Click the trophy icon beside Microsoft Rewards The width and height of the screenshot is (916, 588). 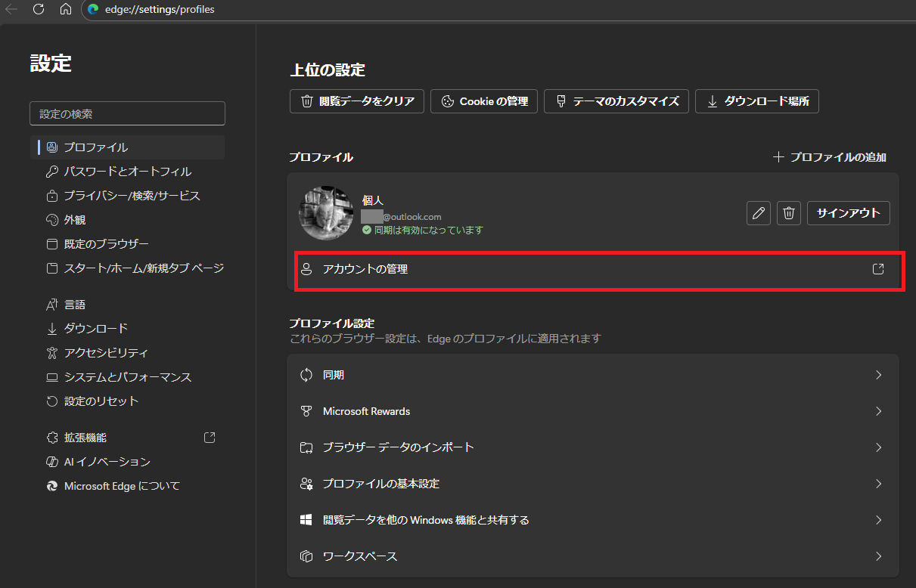(x=306, y=411)
